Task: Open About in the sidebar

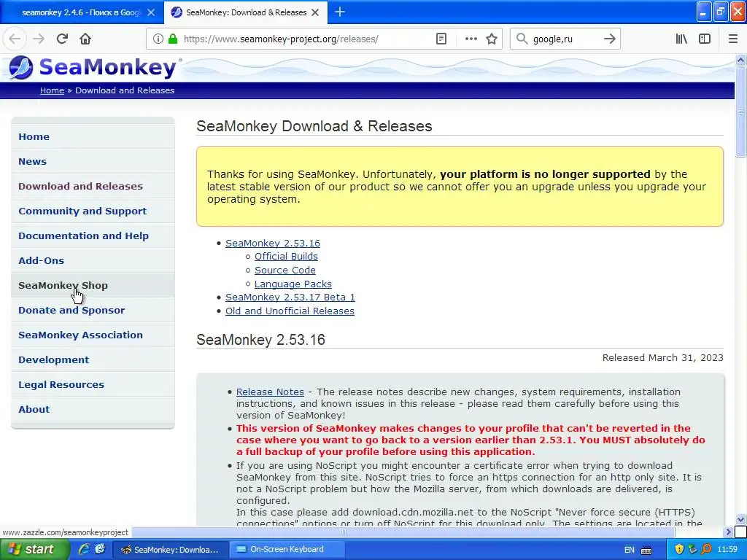Action: tap(93, 409)
